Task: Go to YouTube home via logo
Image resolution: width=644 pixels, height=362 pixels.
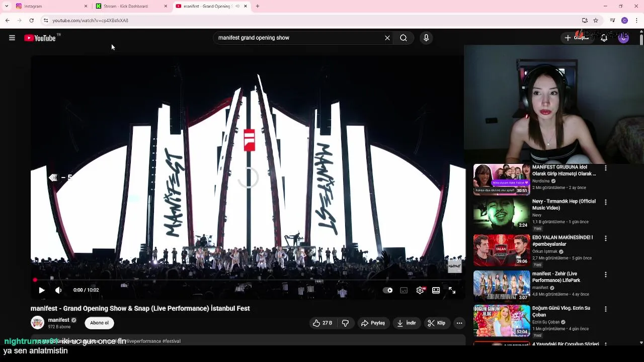Action: (40, 38)
